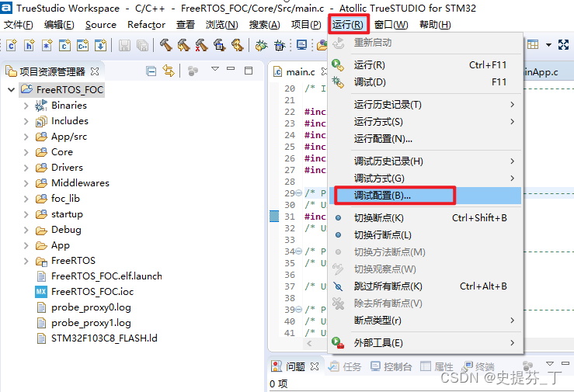Image resolution: width=574 pixels, height=392 pixels.
Task: Open the Refactor menu
Action: pos(147,25)
